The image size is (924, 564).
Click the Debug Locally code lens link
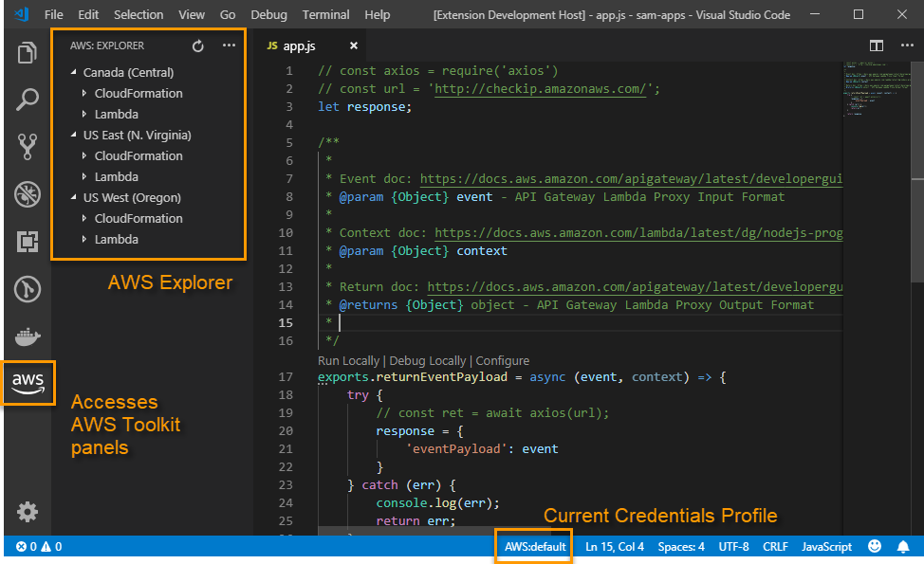point(427,360)
